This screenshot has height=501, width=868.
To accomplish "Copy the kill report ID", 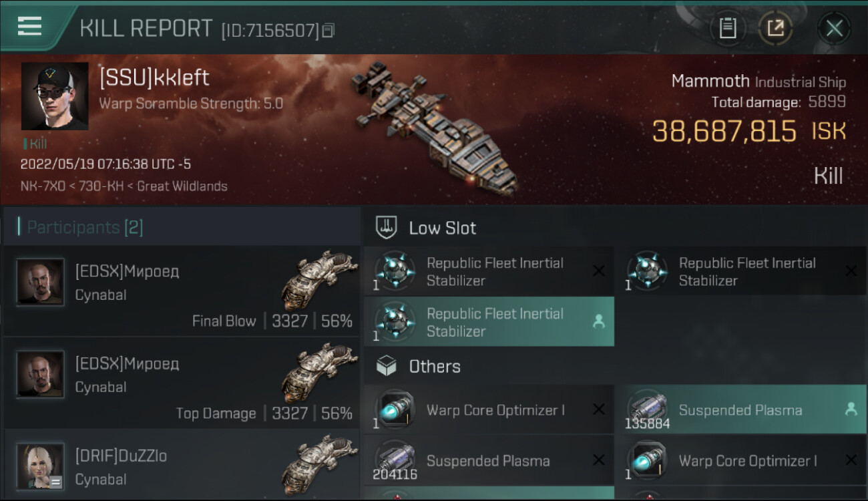I will 328,30.
